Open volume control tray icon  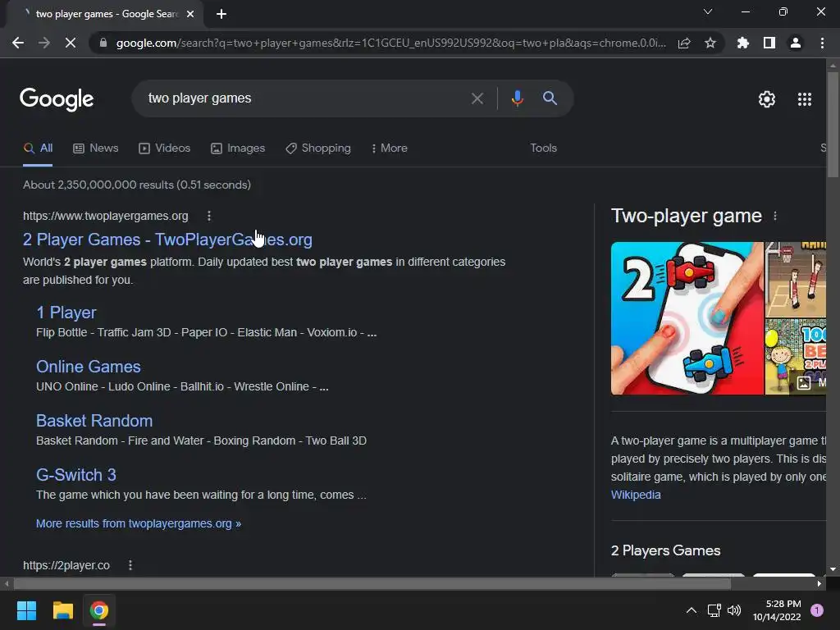tap(734, 610)
